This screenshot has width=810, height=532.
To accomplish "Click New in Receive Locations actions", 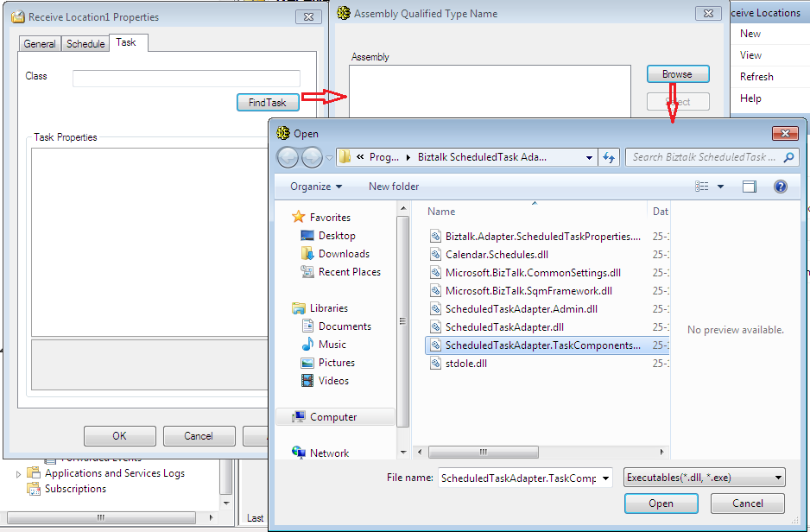I will 750,34.
